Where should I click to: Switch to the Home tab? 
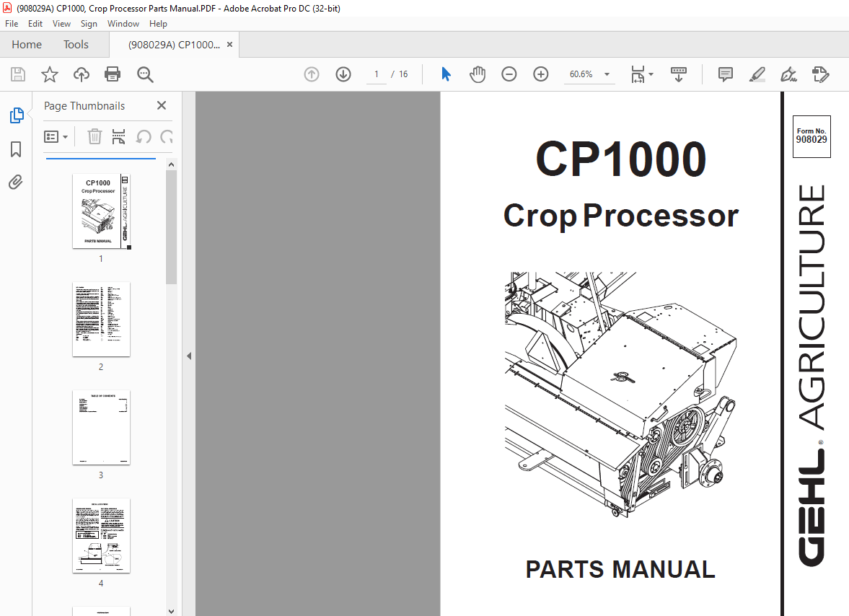click(x=27, y=45)
